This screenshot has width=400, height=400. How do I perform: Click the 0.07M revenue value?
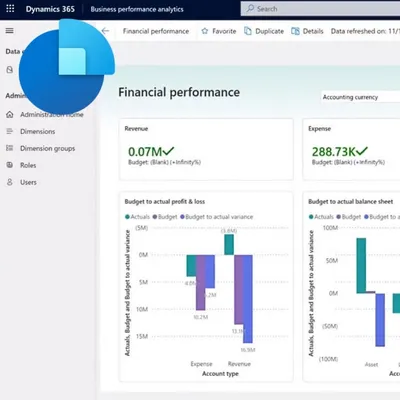click(x=145, y=152)
